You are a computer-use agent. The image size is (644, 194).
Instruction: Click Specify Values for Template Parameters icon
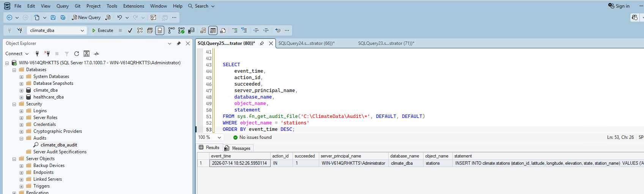(x=278, y=30)
